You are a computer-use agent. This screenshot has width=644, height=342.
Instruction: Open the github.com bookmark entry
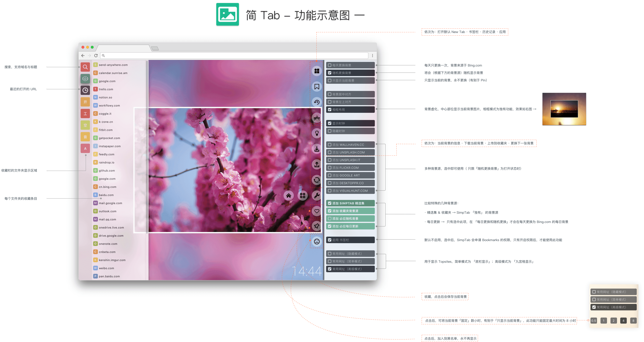click(x=107, y=170)
